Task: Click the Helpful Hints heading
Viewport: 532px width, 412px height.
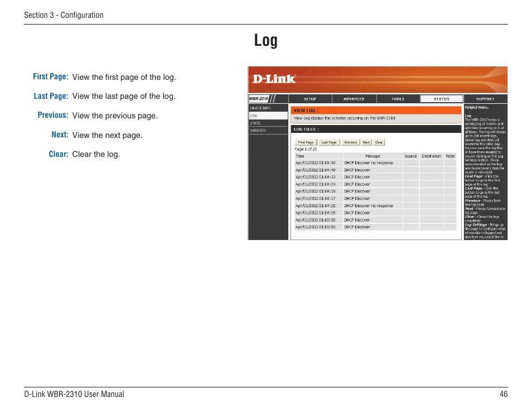Action: coord(476,107)
